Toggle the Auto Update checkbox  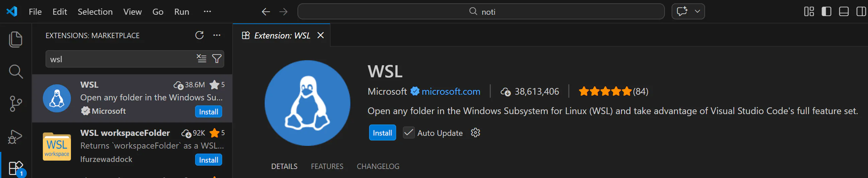click(x=408, y=133)
